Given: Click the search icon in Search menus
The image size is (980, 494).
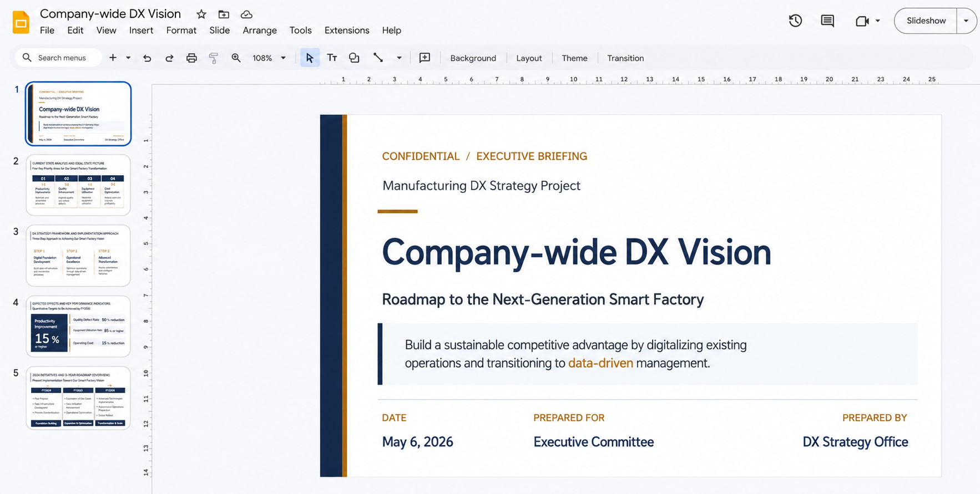Looking at the screenshot, I should click(27, 58).
